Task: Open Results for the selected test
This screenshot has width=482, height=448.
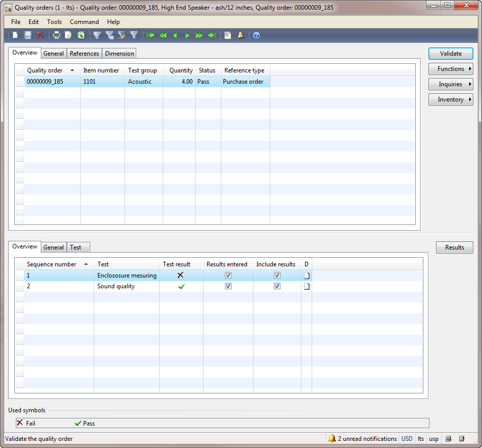Action: [454, 247]
